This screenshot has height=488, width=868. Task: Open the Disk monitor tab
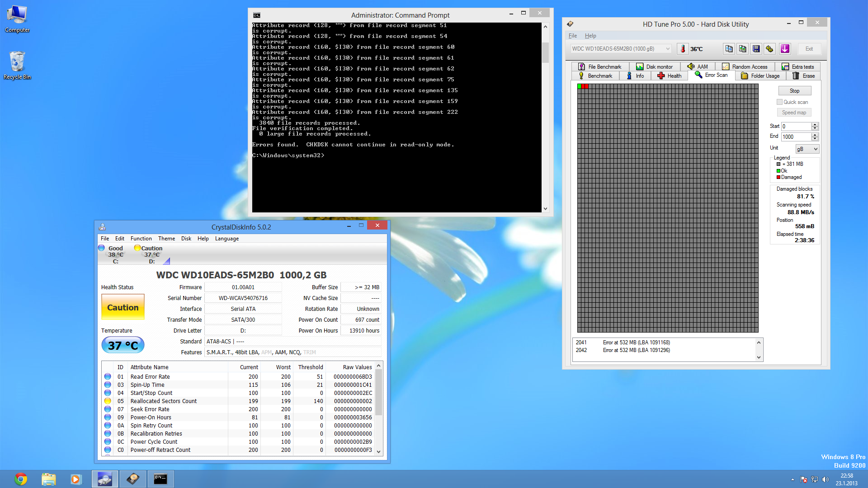654,67
